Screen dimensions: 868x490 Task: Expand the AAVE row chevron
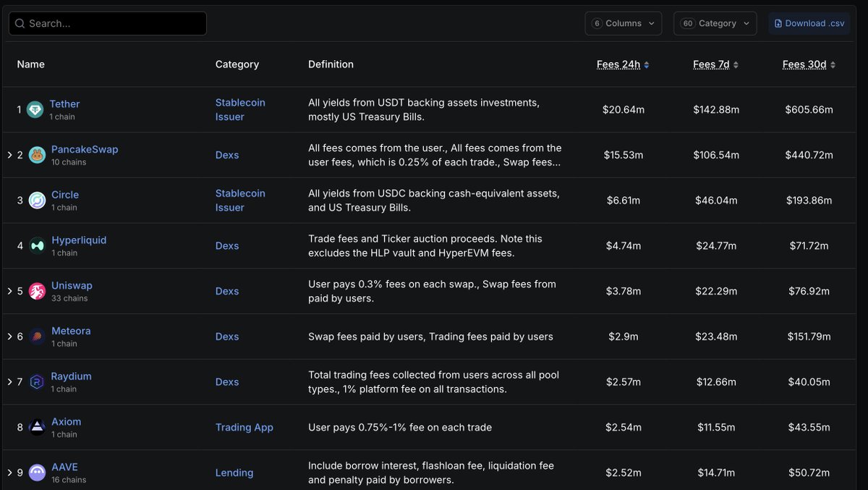[9, 473]
